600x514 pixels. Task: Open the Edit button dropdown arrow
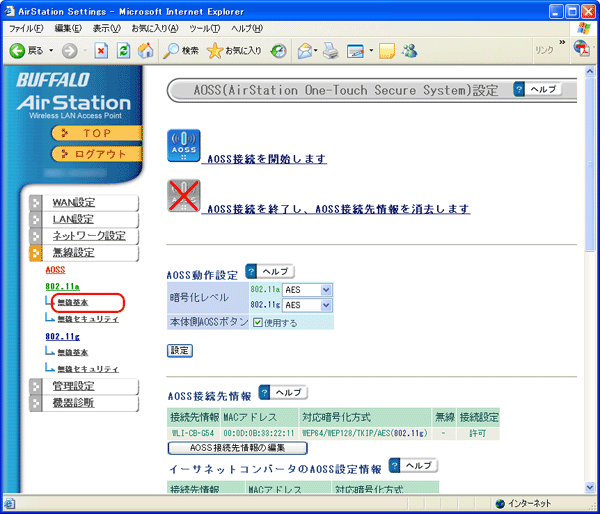click(371, 51)
